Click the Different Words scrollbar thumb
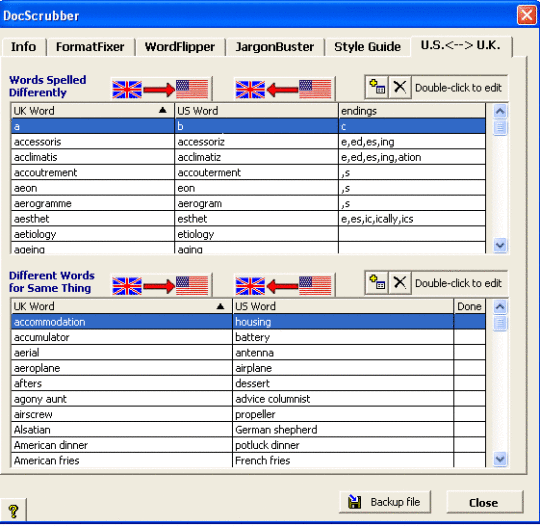This screenshot has height=526, width=540. pos(500,323)
